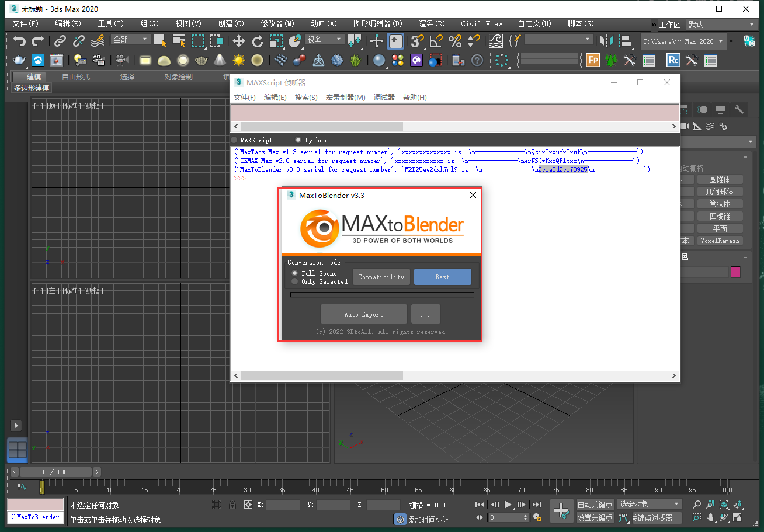Click the Compatibility button
This screenshot has height=532, width=764.
point(381,277)
